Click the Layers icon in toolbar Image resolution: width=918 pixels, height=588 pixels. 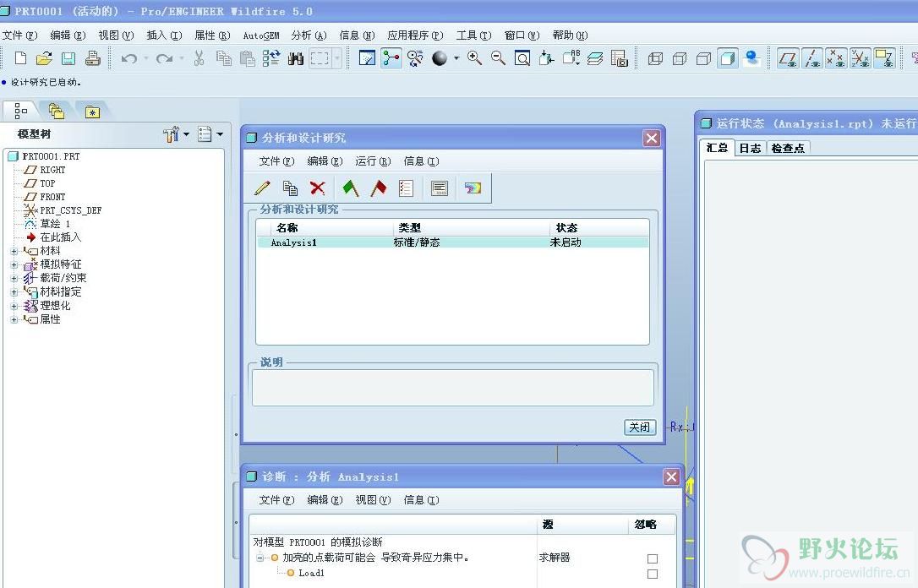click(595, 58)
